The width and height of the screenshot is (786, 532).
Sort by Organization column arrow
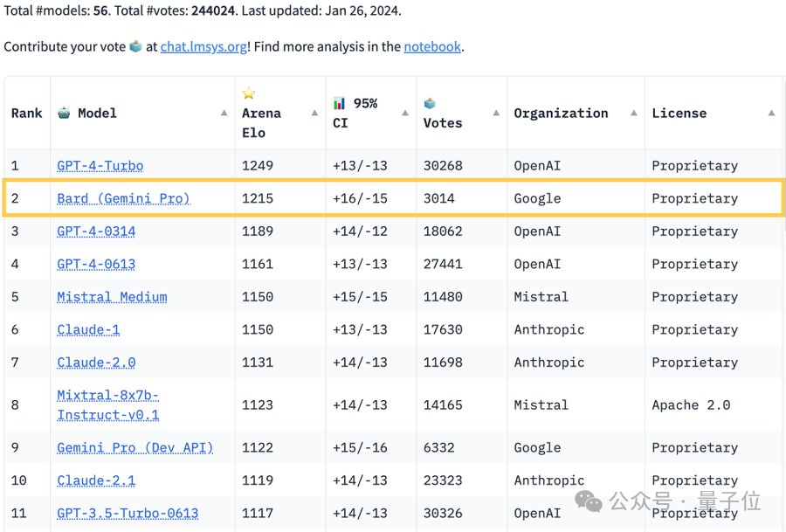click(634, 114)
